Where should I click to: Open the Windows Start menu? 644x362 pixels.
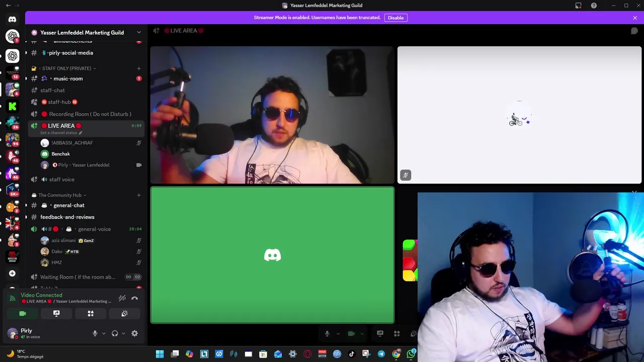(x=159, y=354)
